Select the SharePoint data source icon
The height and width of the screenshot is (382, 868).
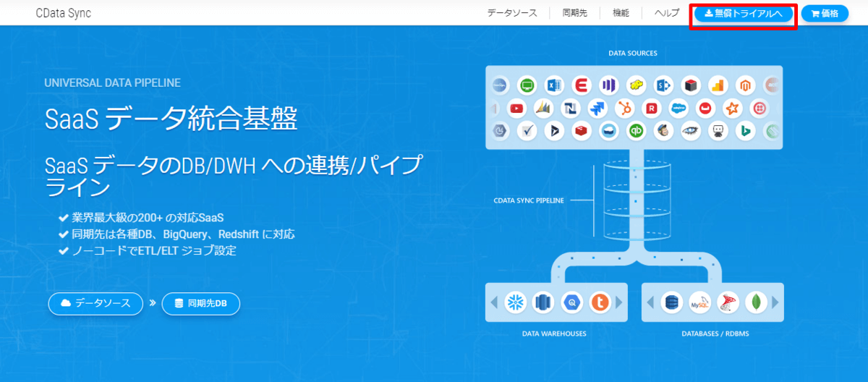click(663, 85)
